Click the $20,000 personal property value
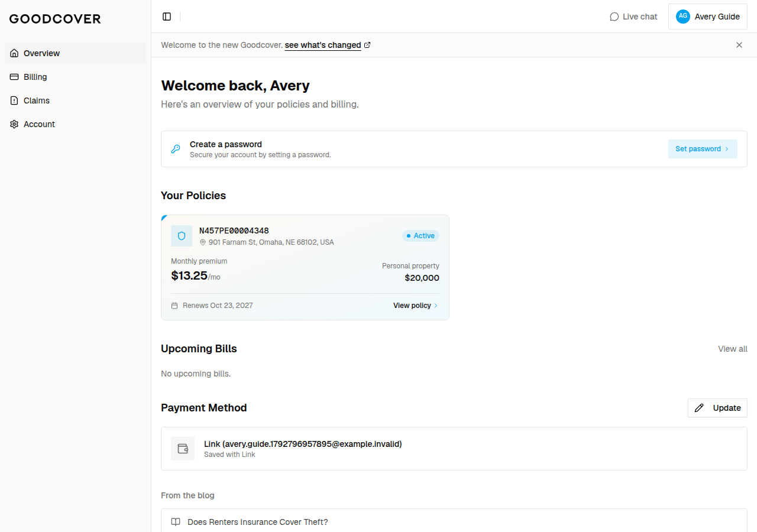This screenshot has height=532, width=757. tap(422, 278)
